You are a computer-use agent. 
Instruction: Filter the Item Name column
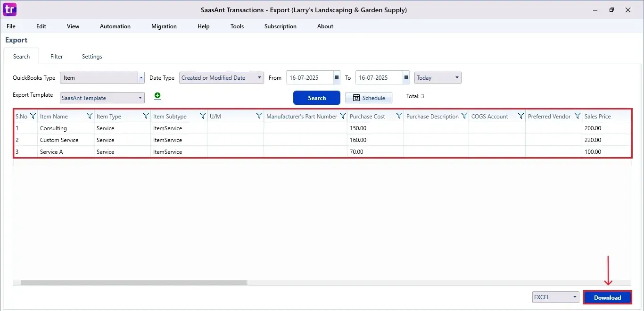(x=90, y=116)
